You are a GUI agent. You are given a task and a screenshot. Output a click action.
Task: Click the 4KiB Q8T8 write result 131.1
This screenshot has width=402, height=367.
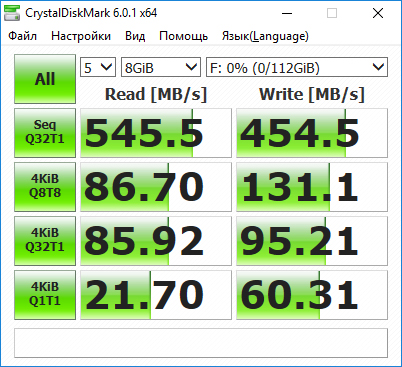[312, 187]
